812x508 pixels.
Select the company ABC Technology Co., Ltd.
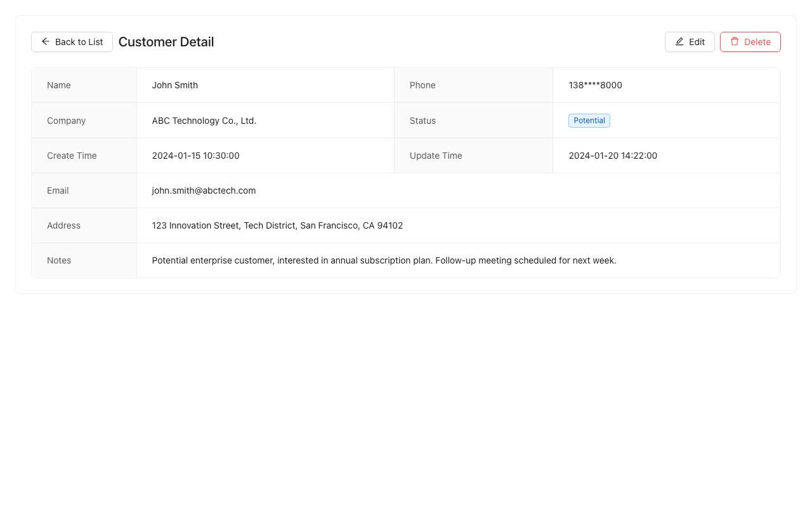[204, 121]
